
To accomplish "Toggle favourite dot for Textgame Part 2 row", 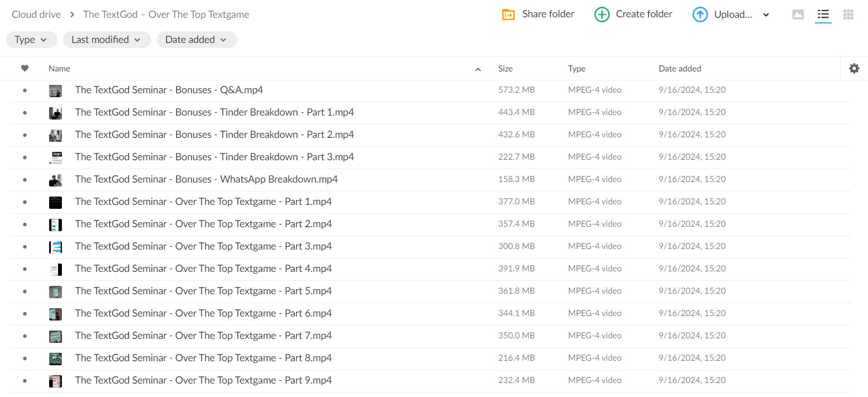I will click(25, 224).
